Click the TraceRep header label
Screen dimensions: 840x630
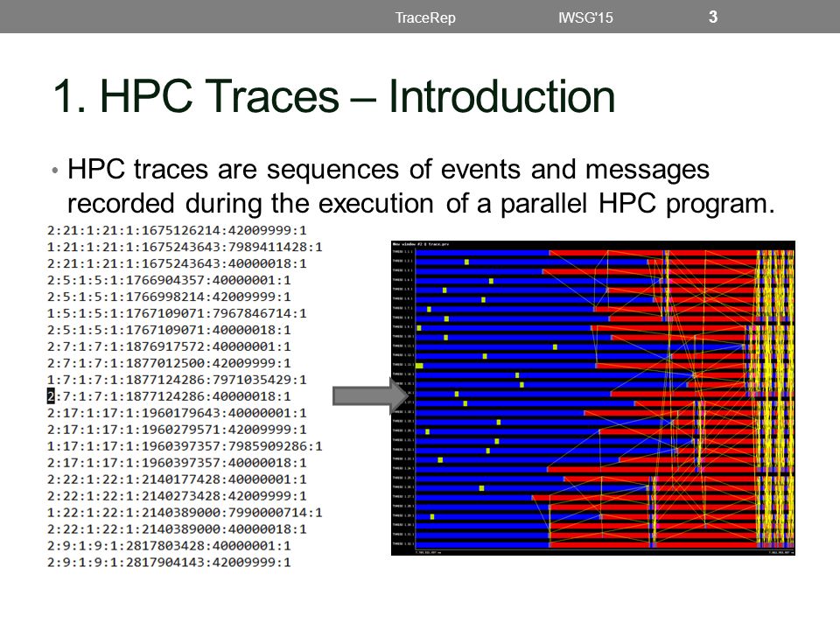425,17
